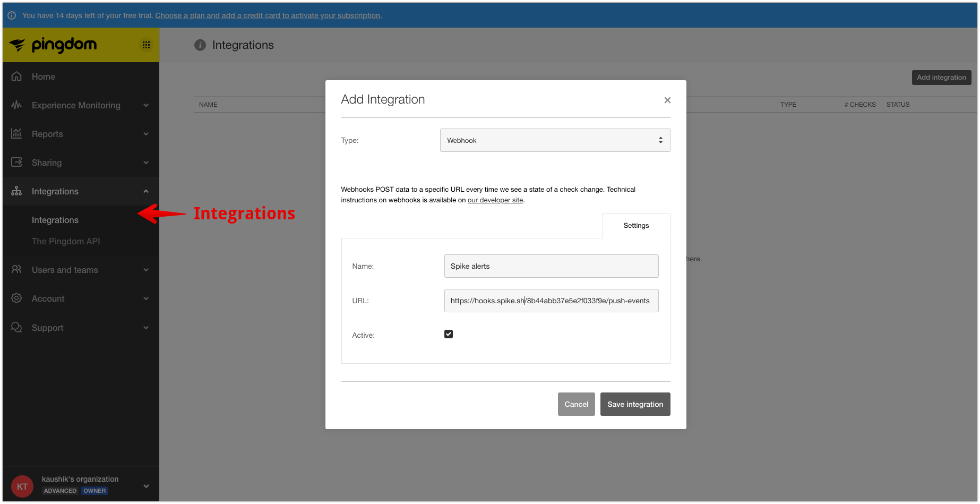Uncheck the Active checkbox
The height and width of the screenshot is (504, 980).
[x=449, y=334]
